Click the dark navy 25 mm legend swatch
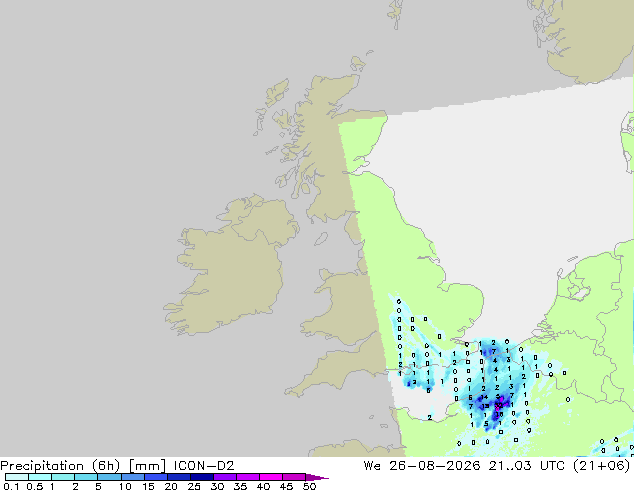The image size is (634, 490). [201, 477]
